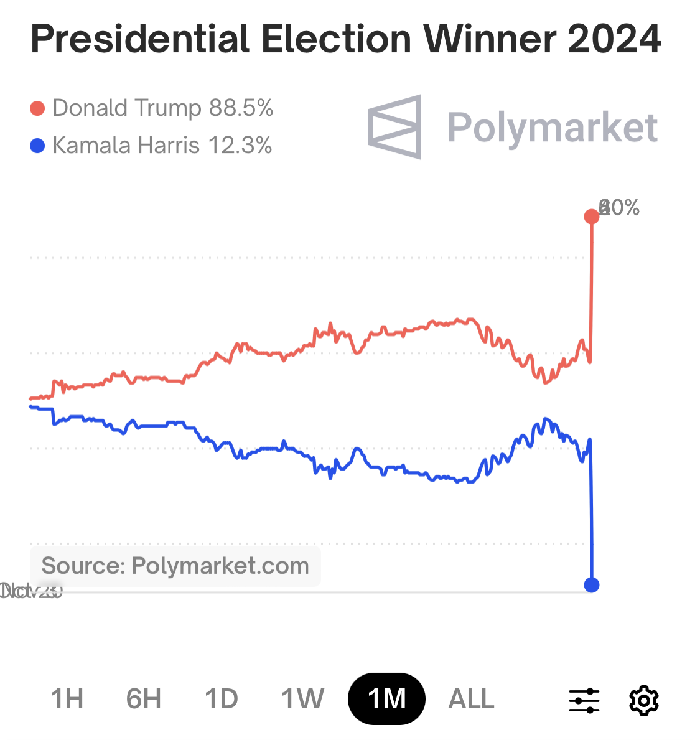
Task: Click the Kamala Harris 12.3% legend label
Action: (x=162, y=146)
